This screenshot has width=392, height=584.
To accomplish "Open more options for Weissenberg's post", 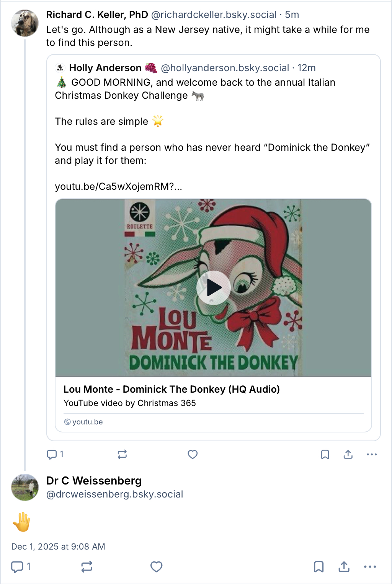I will coord(370,567).
